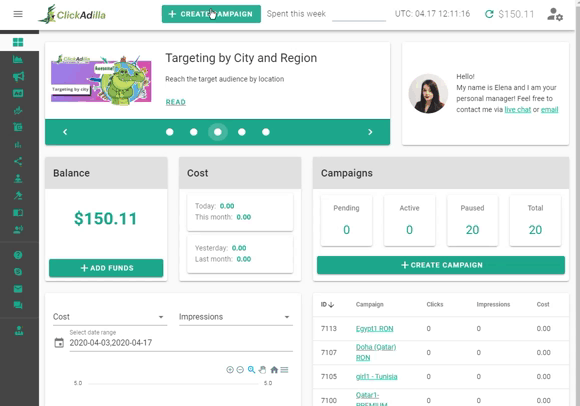
Task: Select the fifth carousel dot
Action: (266, 132)
